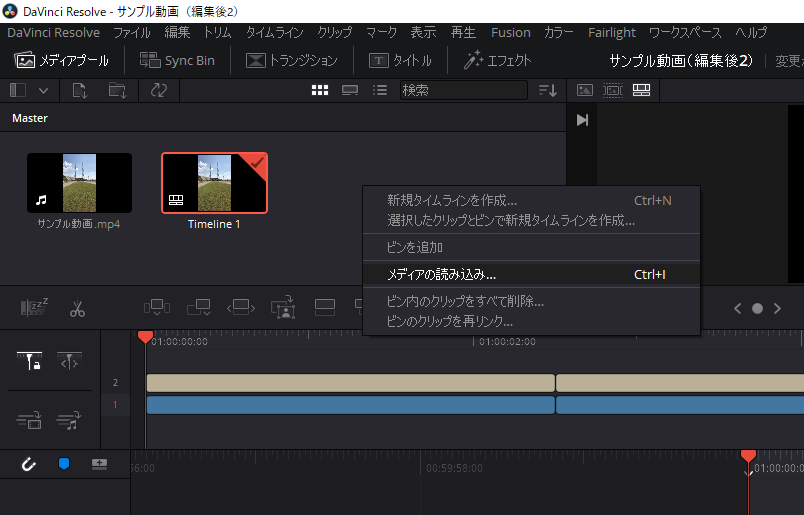The height and width of the screenshot is (515, 804).
Task: Click the scissors split clip icon
Action: [x=77, y=307]
